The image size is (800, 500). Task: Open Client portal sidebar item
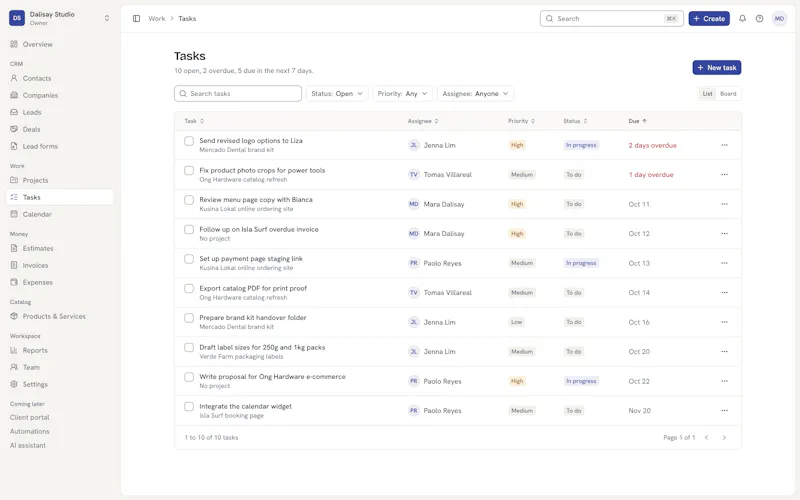click(30, 417)
